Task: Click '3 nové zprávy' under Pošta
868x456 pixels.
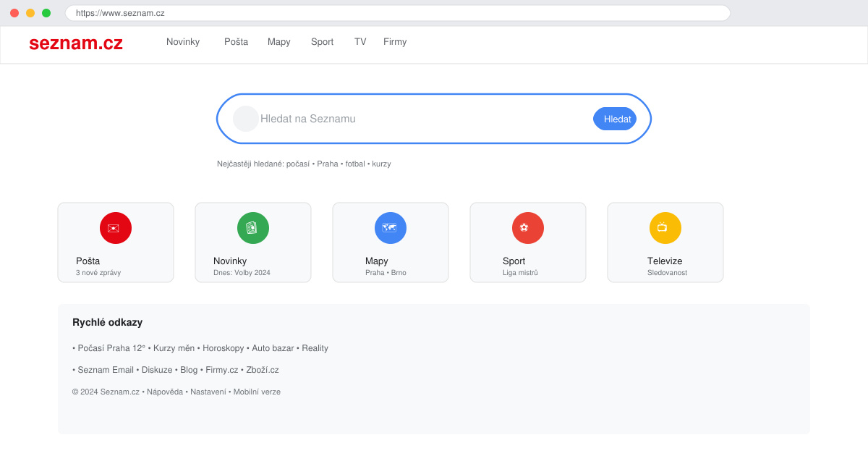Action: [x=98, y=273]
